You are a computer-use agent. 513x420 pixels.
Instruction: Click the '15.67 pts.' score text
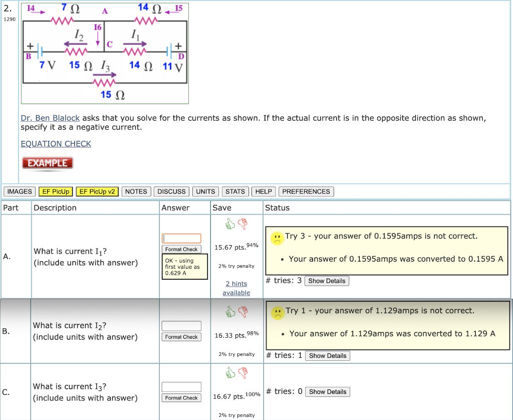[x=230, y=248]
